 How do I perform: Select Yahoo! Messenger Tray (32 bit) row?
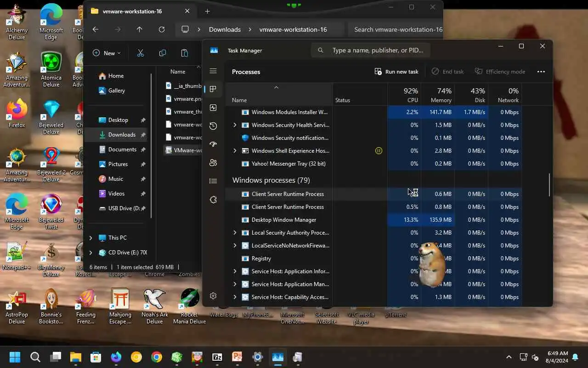coord(373,164)
